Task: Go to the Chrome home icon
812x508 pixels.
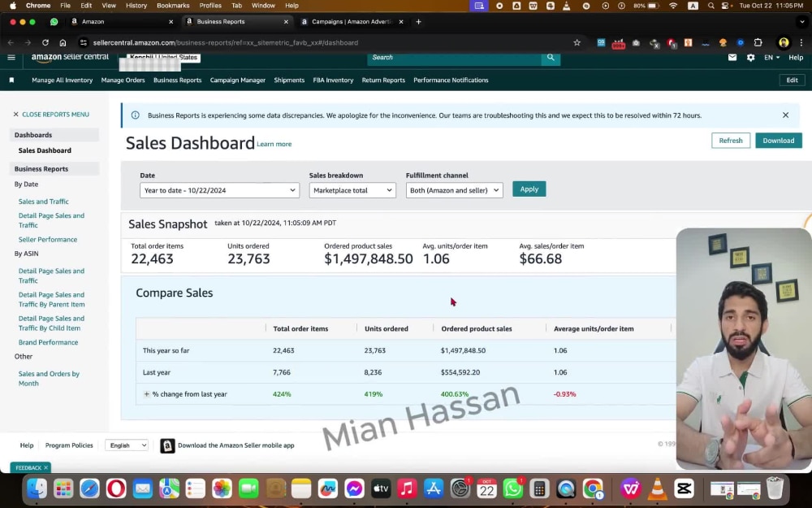Action: 63,42
